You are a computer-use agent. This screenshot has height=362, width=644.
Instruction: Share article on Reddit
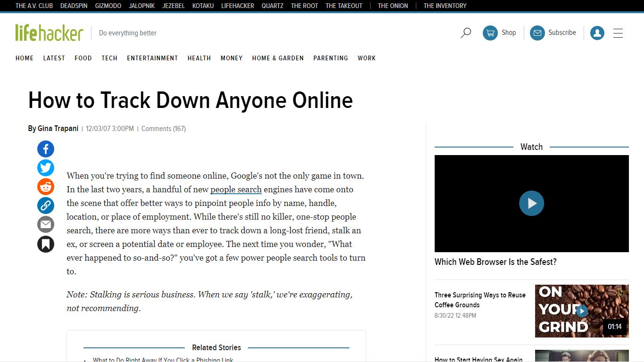point(46,187)
